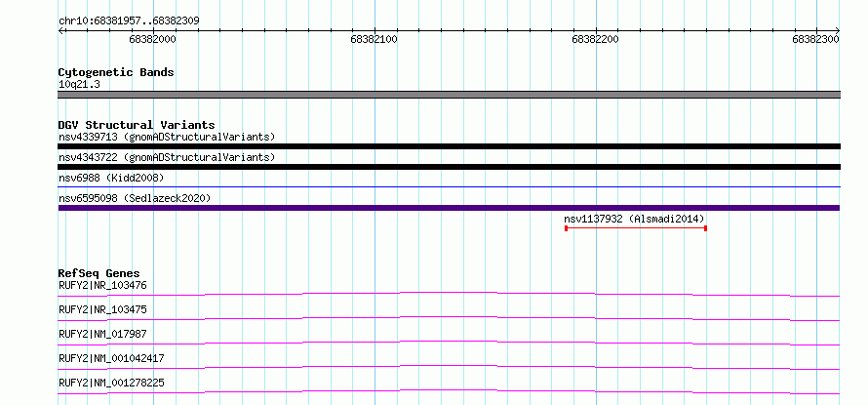Select variant label nsv4339713 (gnomADStructuralVariants)
This screenshot has width=868, height=405.
[x=167, y=137]
